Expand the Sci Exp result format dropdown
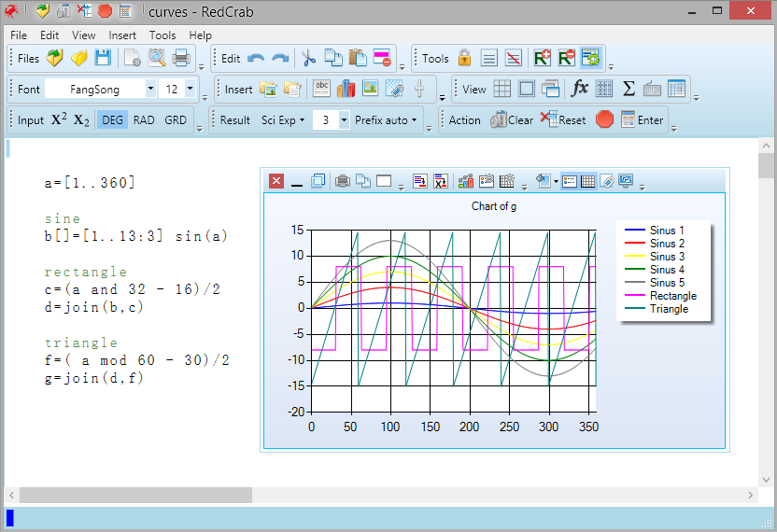777x532 pixels. tap(283, 119)
